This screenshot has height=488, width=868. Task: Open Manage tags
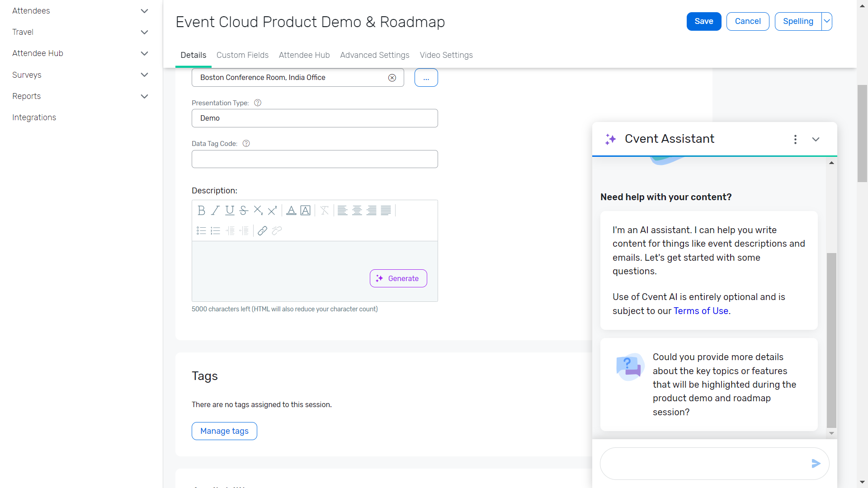tap(224, 431)
